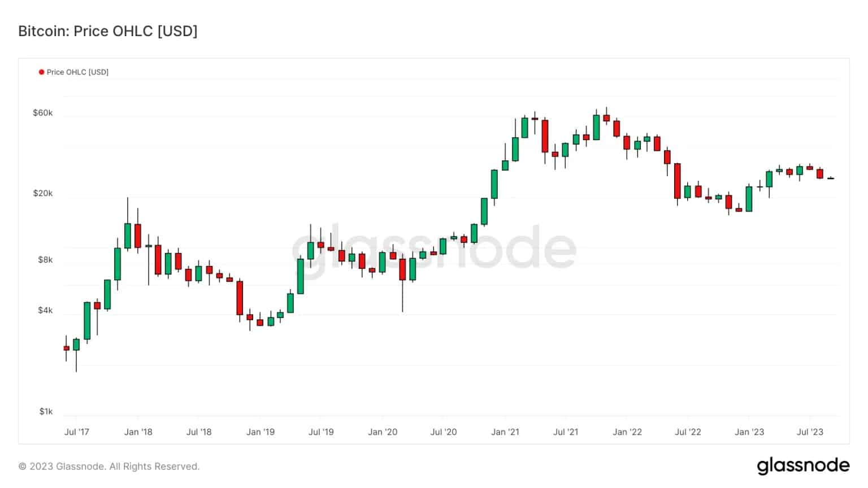
Task: Click the $60k price axis label
Action: (x=43, y=113)
